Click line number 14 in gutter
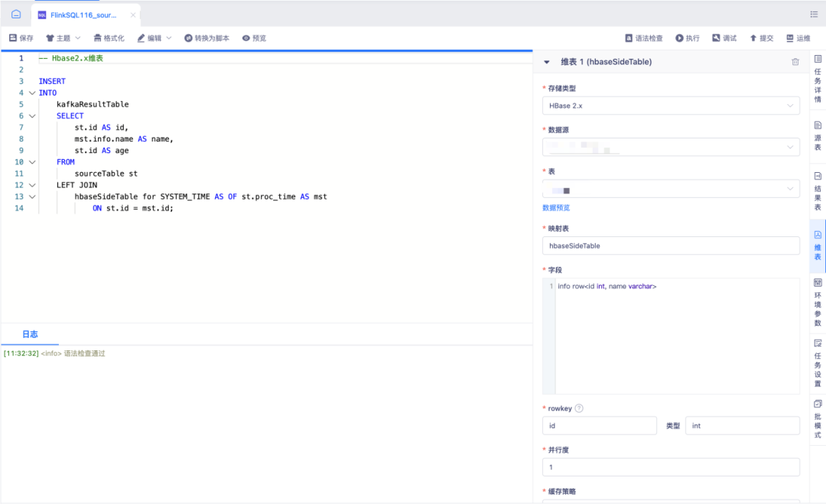This screenshot has height=504, width=826. coord(19,209)
